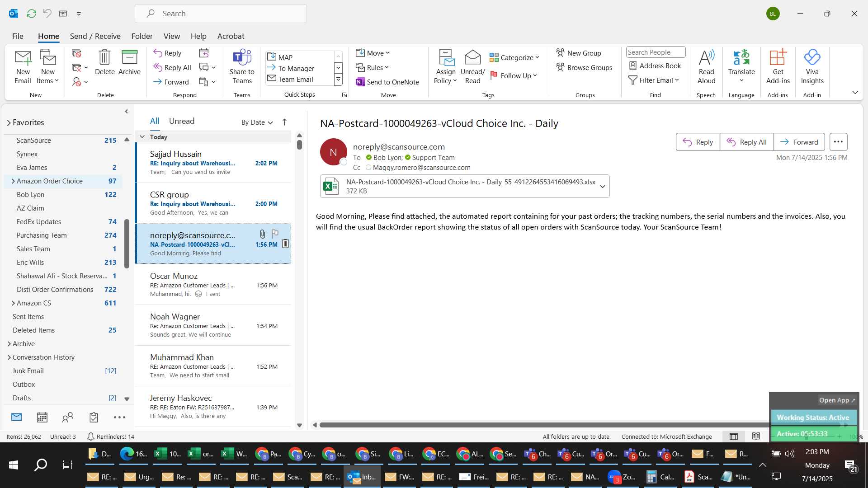
Task: Click Reply All in the ribbon
Action: point(172,67)
